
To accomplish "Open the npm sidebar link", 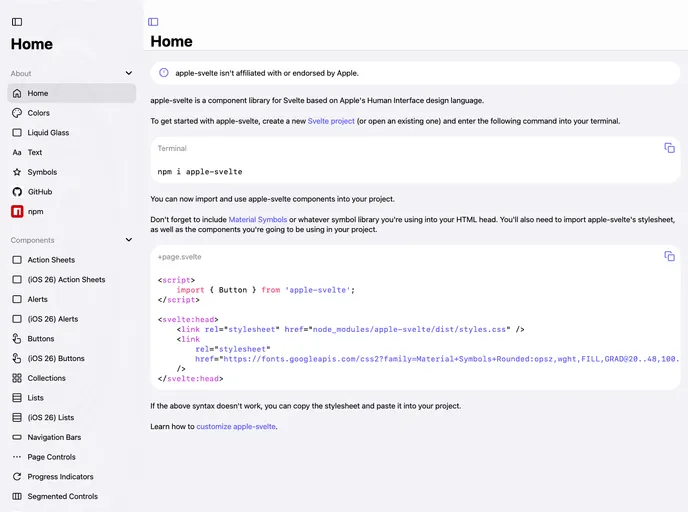I will point(72,211).
